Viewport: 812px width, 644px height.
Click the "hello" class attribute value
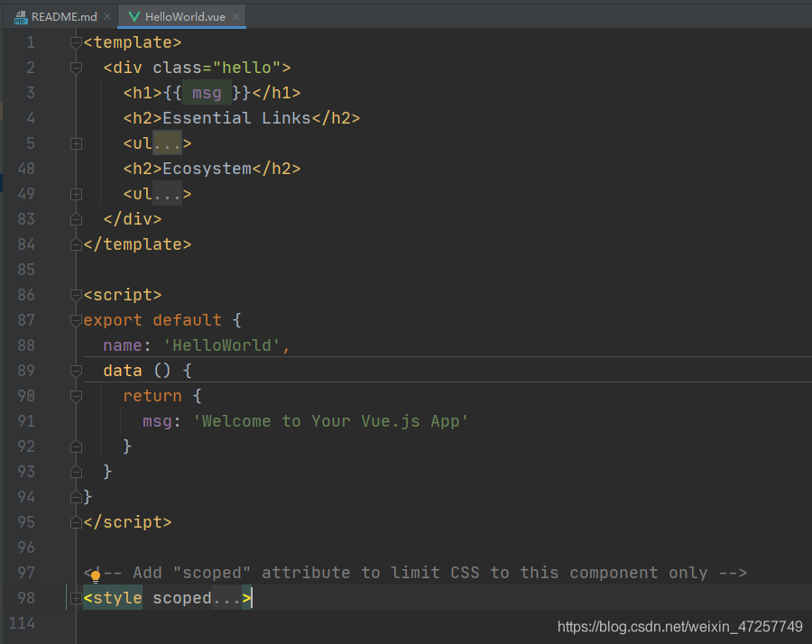pyautogui.click(x=247, y=68)
